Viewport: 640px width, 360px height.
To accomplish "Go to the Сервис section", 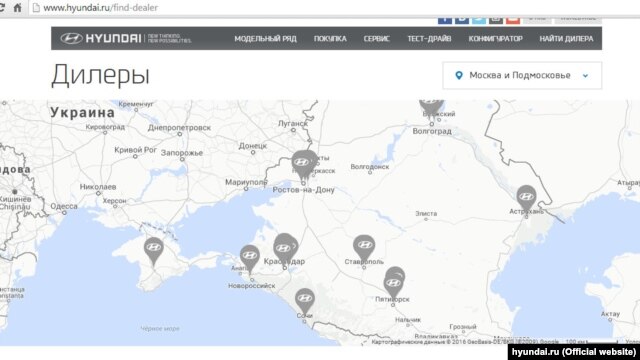I will pos(376,39).
